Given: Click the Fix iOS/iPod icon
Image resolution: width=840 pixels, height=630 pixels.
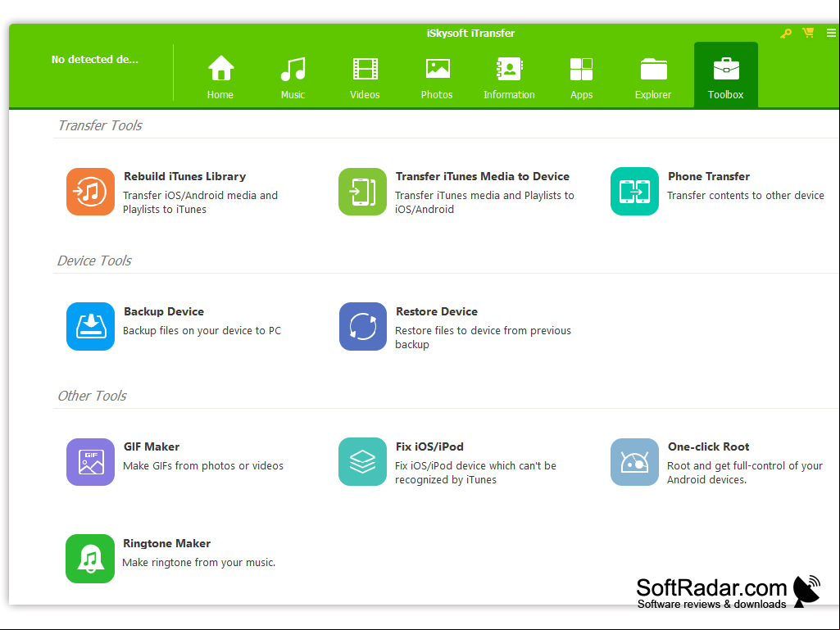Looking at the screenshot, I should click(363, 462).
